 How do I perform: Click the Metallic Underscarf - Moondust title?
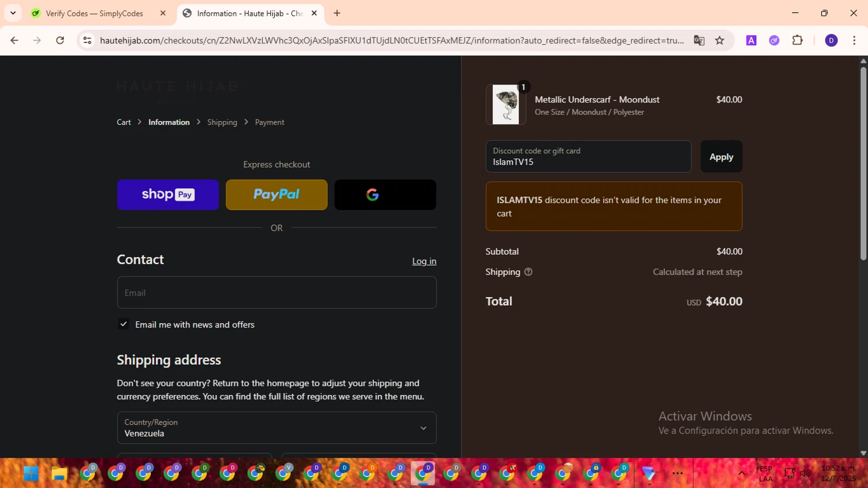[597, 100]
